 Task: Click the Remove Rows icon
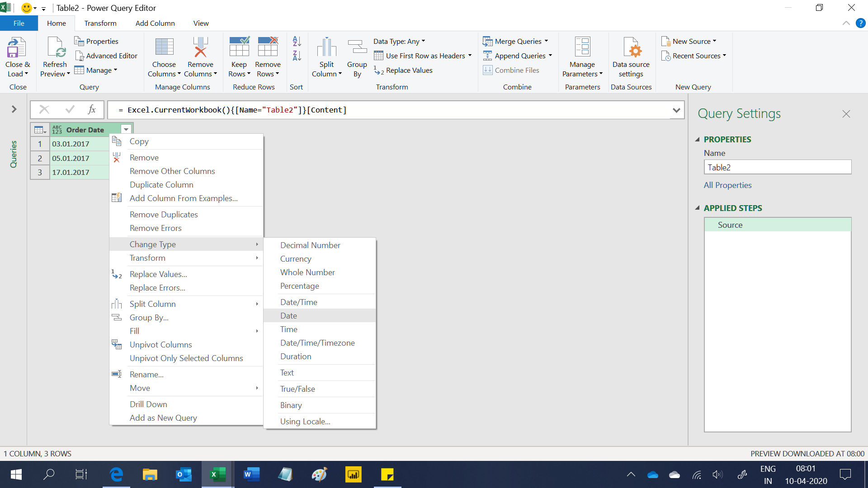click(268, 47)
